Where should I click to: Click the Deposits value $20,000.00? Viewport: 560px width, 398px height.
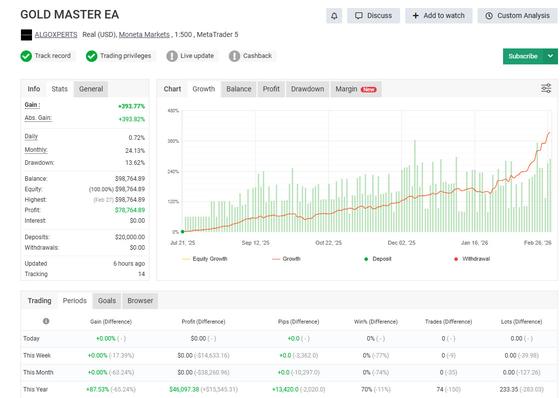pos(130,237)
